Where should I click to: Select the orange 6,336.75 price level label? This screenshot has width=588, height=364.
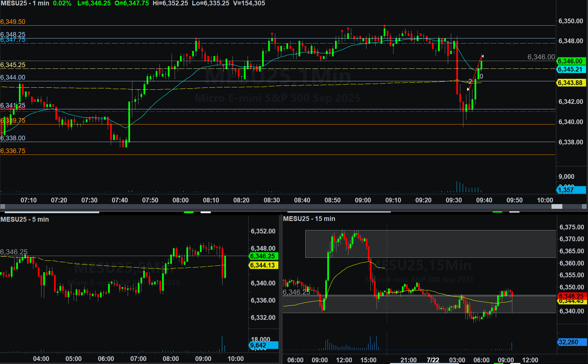click(x=13, y=151)
